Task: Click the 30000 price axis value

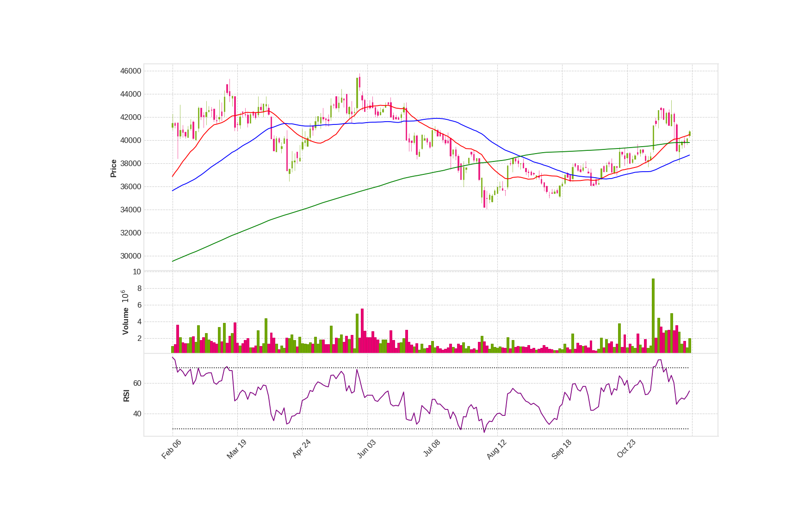Action: pyautogui.click(x=130, y=256)
